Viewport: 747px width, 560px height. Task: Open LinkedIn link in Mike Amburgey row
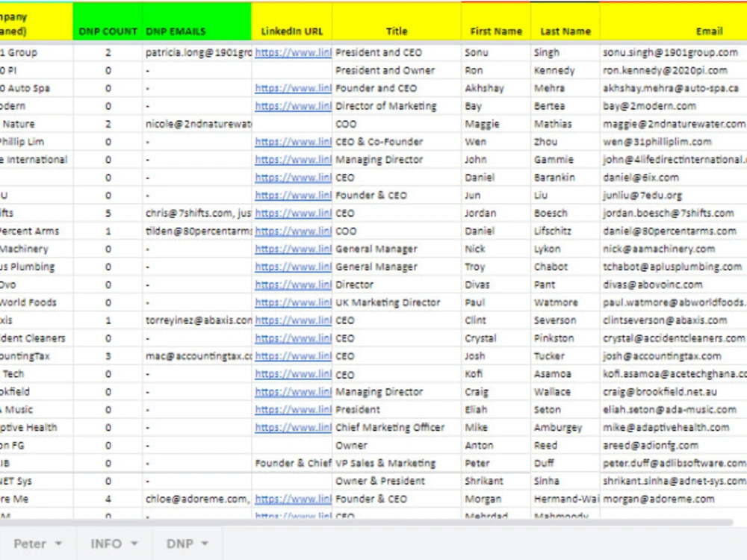click(x=293, y=427)
